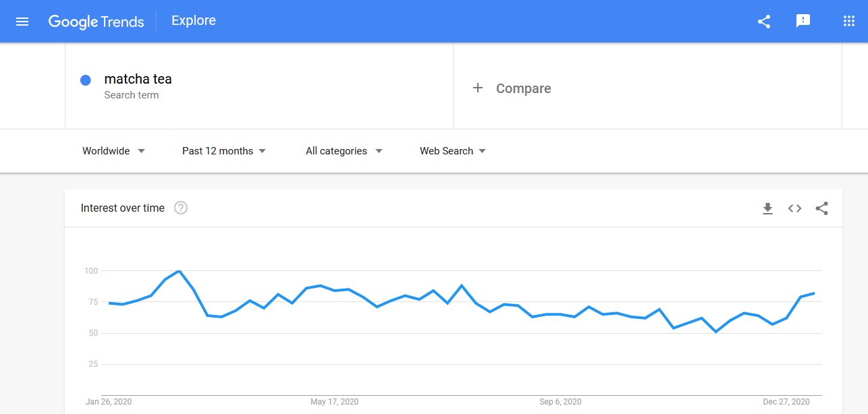The height and width of the screenshot is (414, 868).
Task: Open the hamburger main menu
Action: [x=22, y=22]
